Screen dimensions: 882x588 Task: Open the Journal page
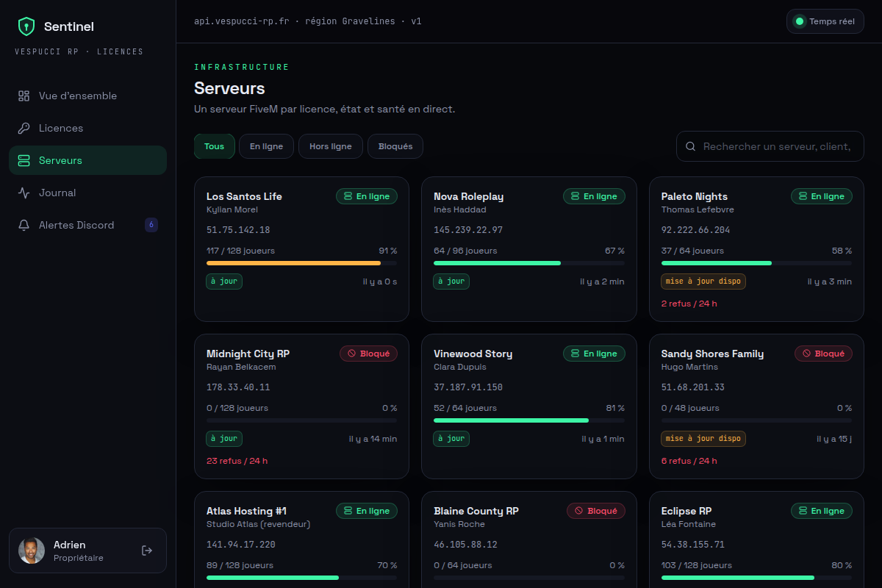click(87, 193)
